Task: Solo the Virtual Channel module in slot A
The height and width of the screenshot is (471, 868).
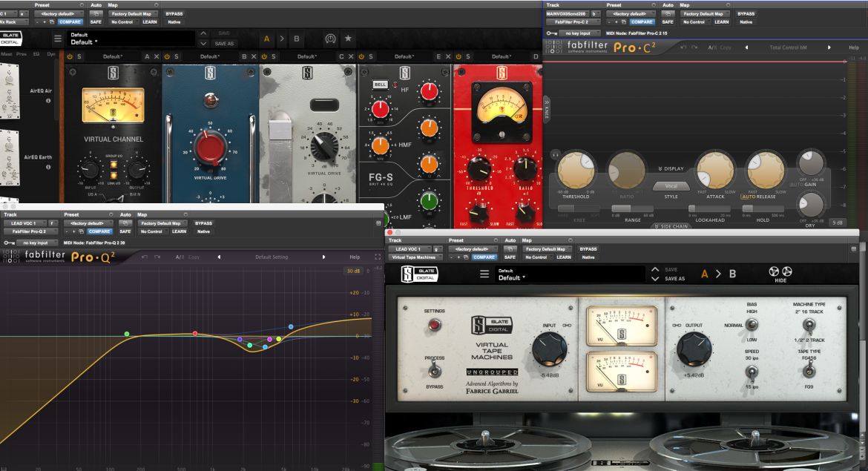Action: click(79, 56)
